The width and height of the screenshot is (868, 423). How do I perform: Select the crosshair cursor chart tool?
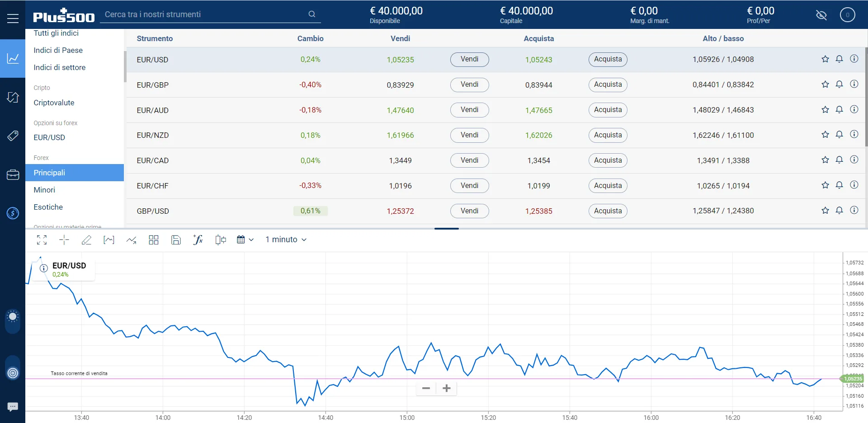(x=64, y=240)
